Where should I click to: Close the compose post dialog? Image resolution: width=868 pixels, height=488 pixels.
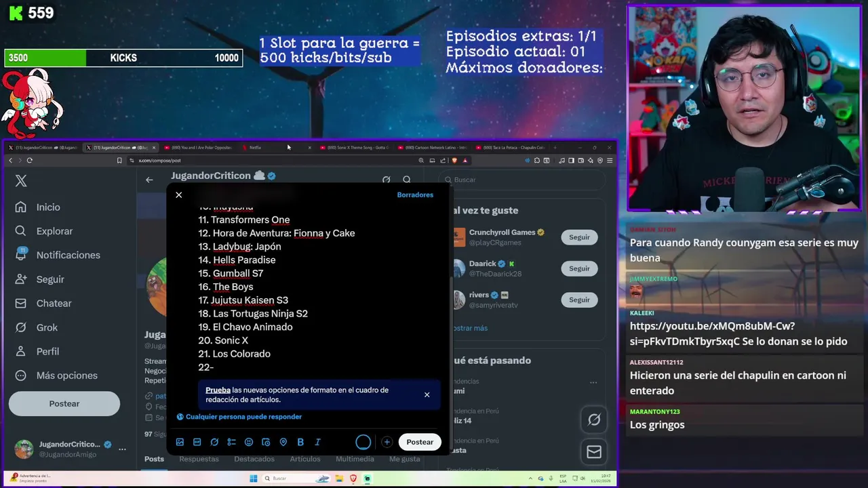click(179, 195)
